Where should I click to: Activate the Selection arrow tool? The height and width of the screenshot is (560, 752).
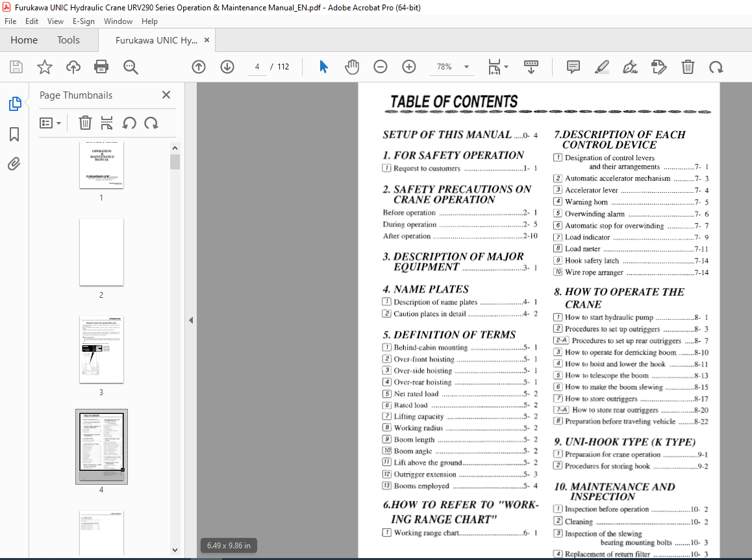tap(324, 67)
